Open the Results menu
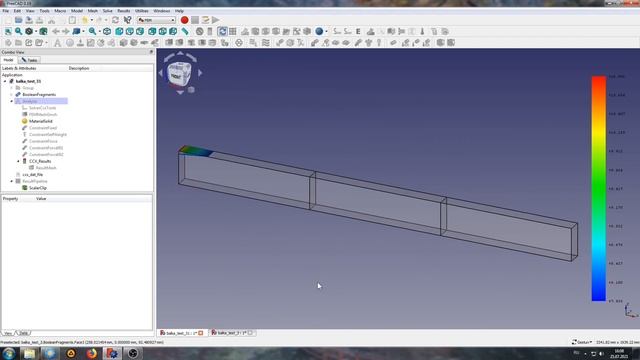 click(124, 11)
